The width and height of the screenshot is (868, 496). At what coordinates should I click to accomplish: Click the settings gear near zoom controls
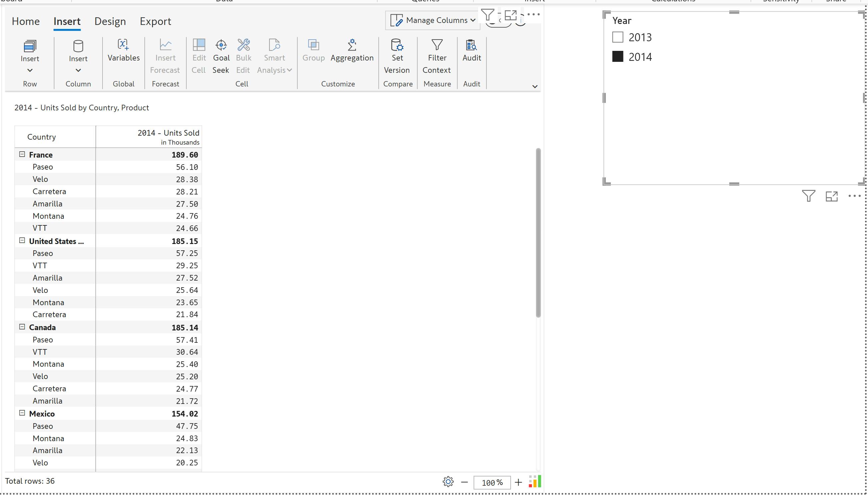tap(448, 482)
